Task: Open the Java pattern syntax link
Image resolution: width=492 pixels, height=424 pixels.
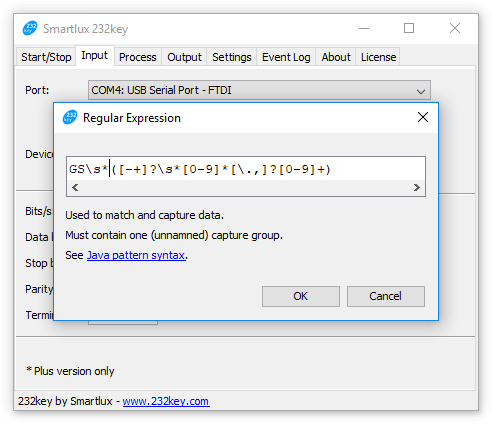Action: [x=136, y=255]
